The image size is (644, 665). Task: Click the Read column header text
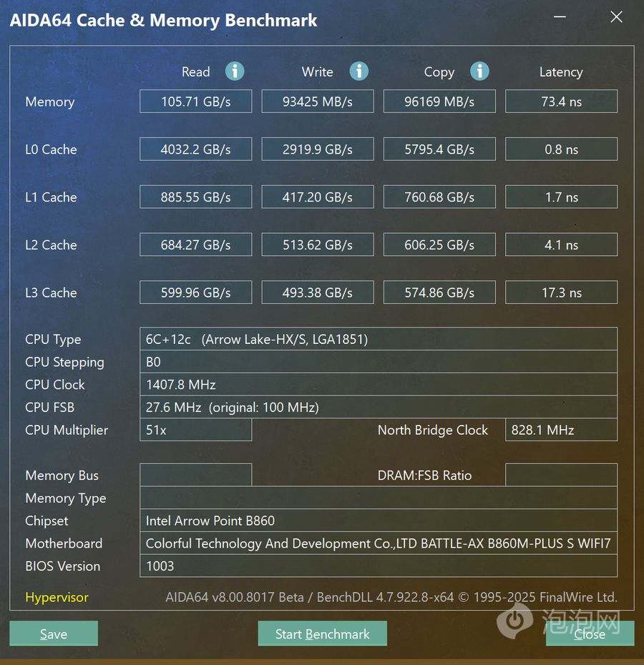pos(196,72)
